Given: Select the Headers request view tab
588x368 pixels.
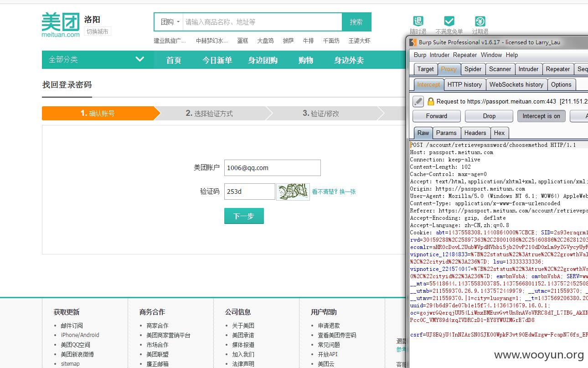Looking at the screenshot, I should (x=475, y=133).
